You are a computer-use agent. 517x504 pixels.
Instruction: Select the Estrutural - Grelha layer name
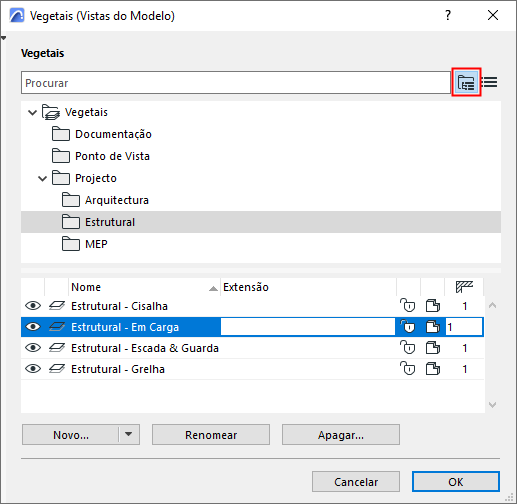(118, 369)
